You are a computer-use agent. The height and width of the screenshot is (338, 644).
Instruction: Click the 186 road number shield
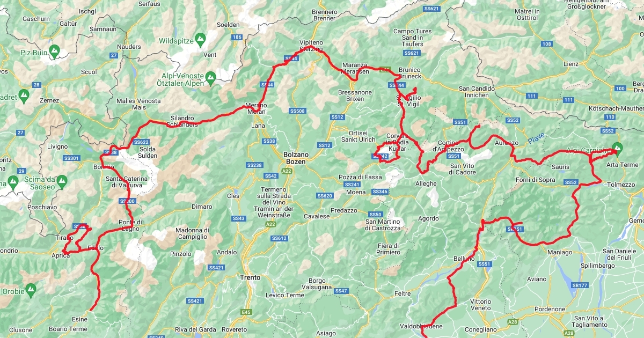point(237,37)
